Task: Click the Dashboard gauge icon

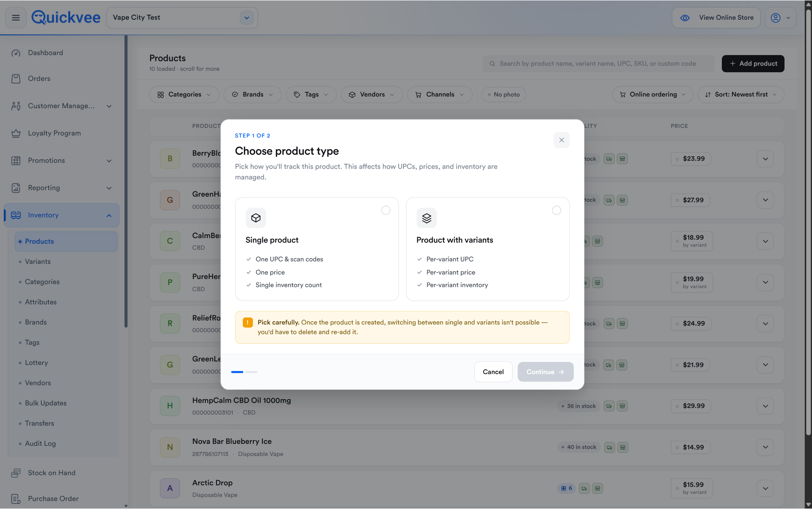Action: [16, 53]
